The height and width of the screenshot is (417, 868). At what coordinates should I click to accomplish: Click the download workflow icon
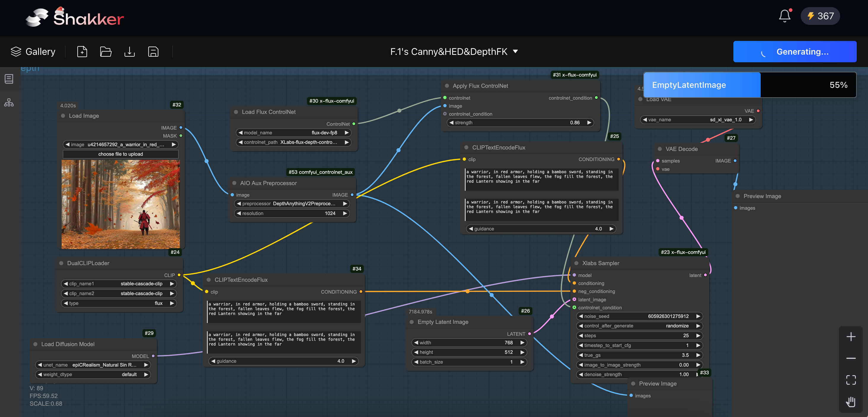129,52
